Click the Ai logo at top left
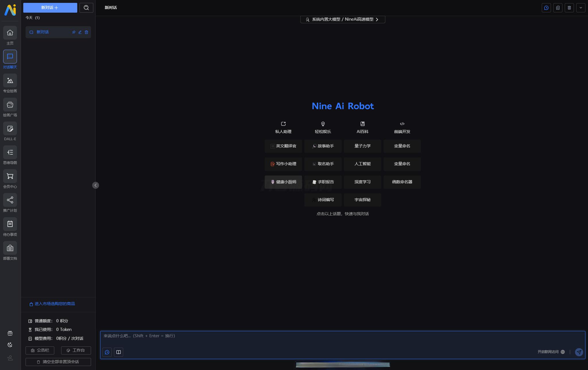The image size is (588, 370). click(10, 10)
